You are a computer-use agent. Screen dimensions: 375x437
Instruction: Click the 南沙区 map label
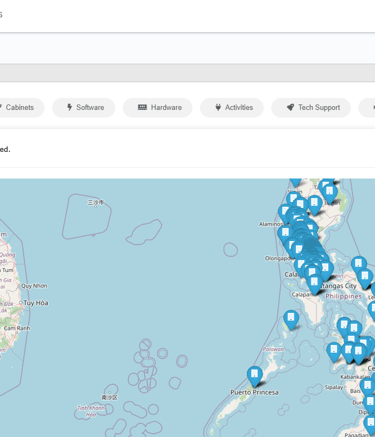point(109,397)
